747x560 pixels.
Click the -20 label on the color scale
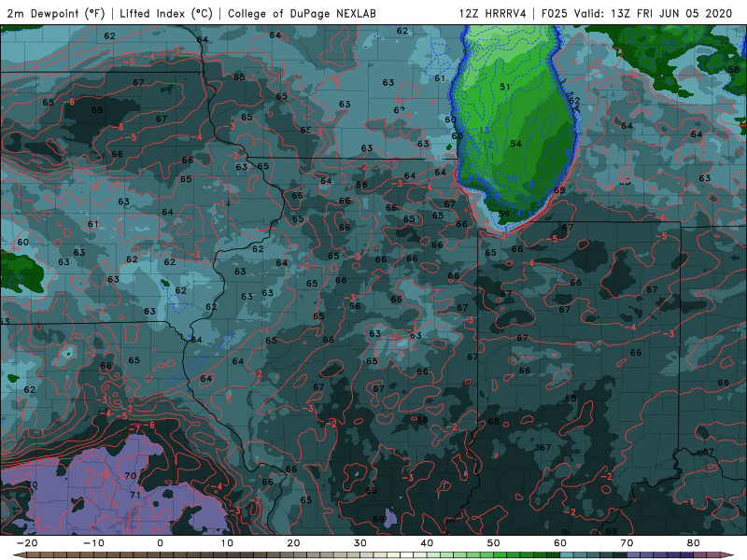(x=27, y=543)
